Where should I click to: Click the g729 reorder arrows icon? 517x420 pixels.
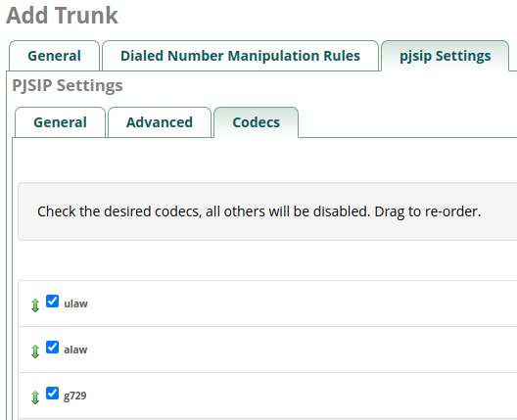[x=35, y=397]
